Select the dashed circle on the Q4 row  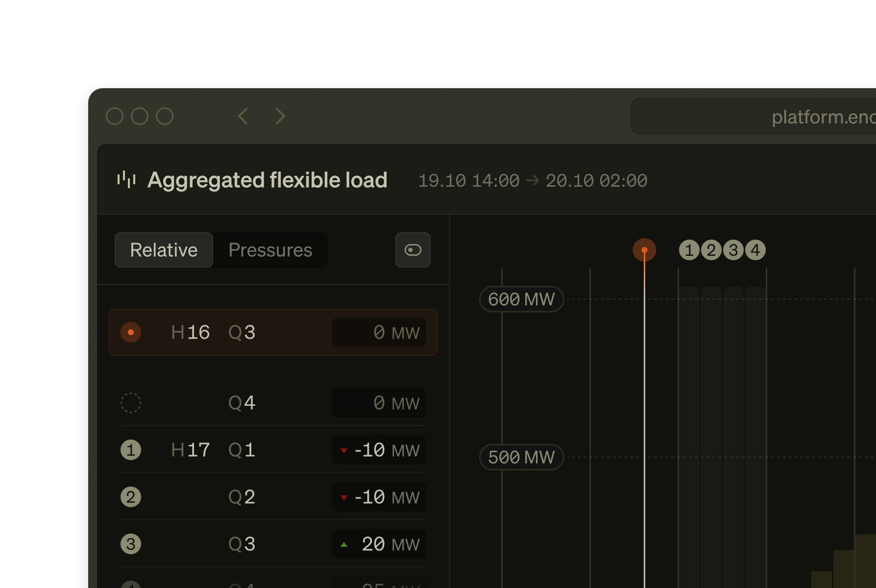pyautogui.click(x=130, y=403)
